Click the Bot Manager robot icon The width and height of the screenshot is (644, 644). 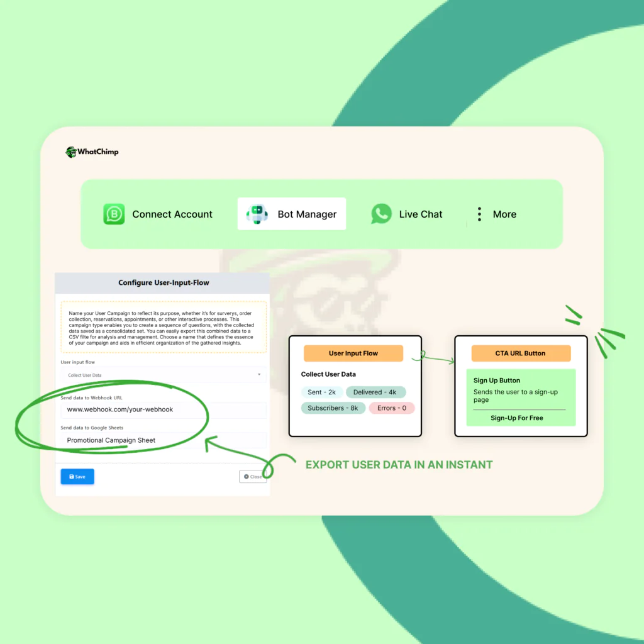coord(257,214)
